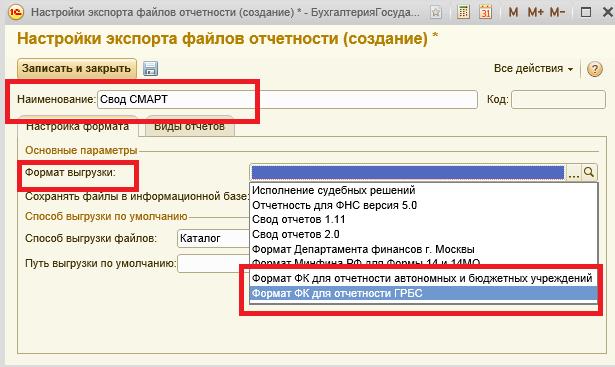Open the calendar icon in title bar
This screenshot has width=615, height=367.
pyautogui.click(x=486, y=12)
